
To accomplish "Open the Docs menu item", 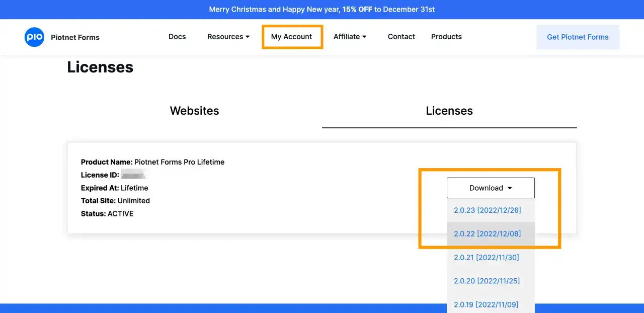I will 177,37.
